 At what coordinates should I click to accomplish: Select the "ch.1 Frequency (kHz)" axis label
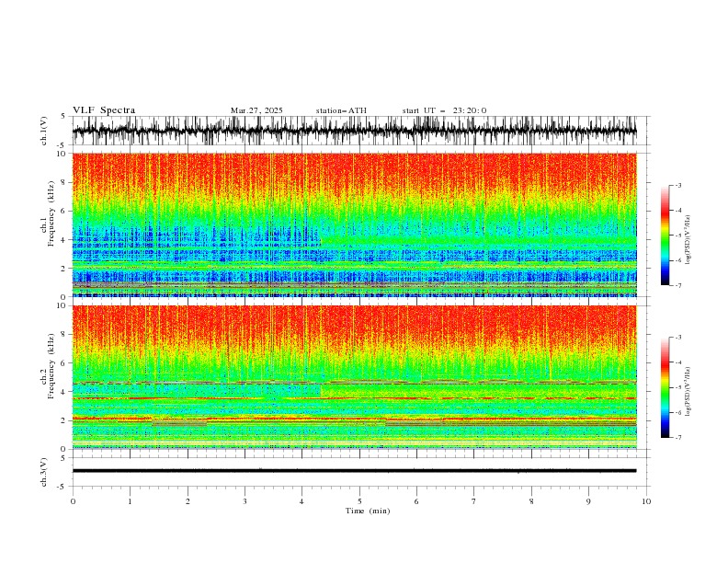pos(48,213)
